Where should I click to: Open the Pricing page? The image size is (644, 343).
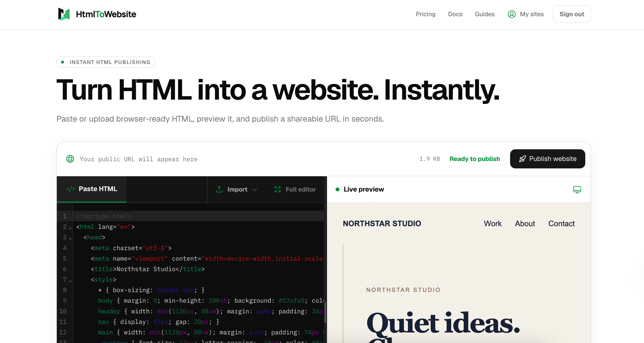426,14
